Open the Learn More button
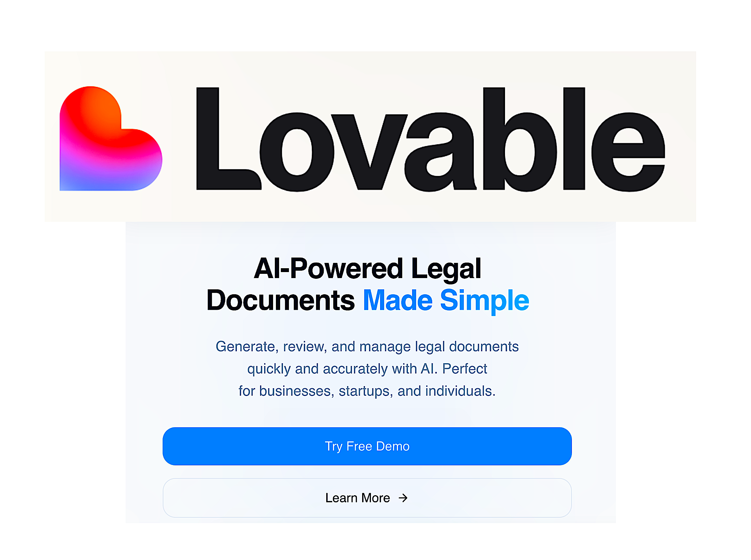751x560 pixels. pyautogui.click(x=367, y=498)
